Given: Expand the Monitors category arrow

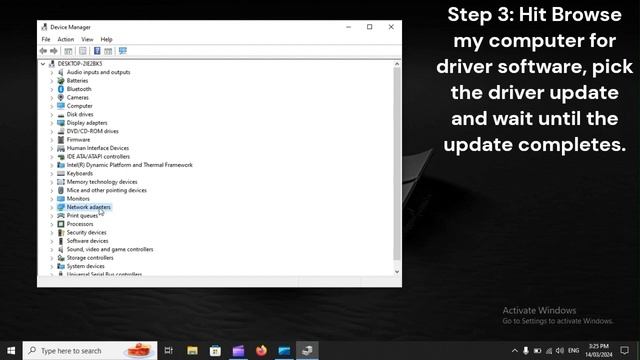Looking at the screenshot, I should (52, 199).
